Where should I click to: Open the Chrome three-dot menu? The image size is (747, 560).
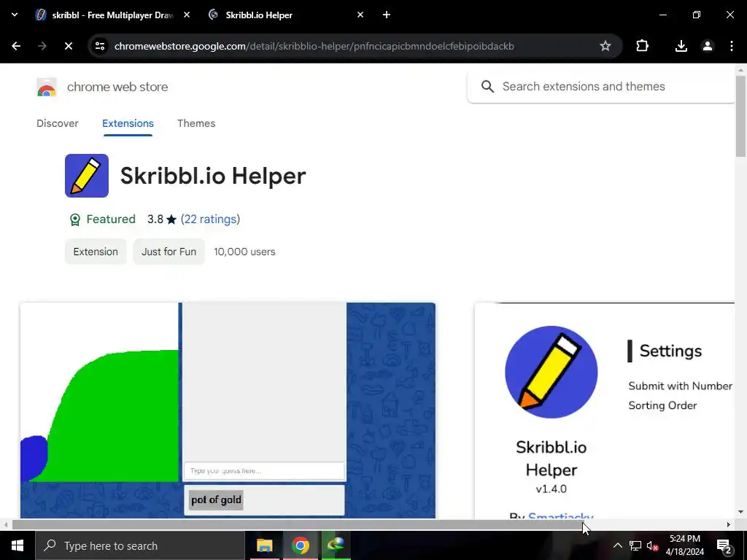point(731,46)
